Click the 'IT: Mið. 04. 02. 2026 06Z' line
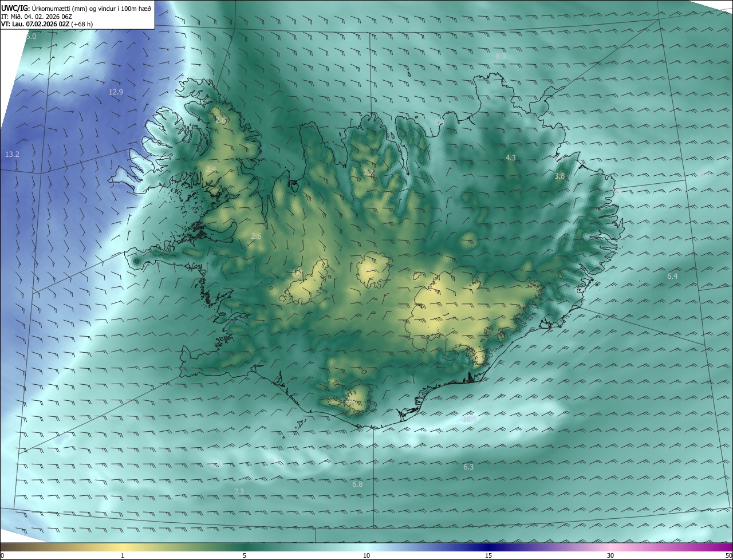This screenshot has height=560, width=733. [36, 16]
